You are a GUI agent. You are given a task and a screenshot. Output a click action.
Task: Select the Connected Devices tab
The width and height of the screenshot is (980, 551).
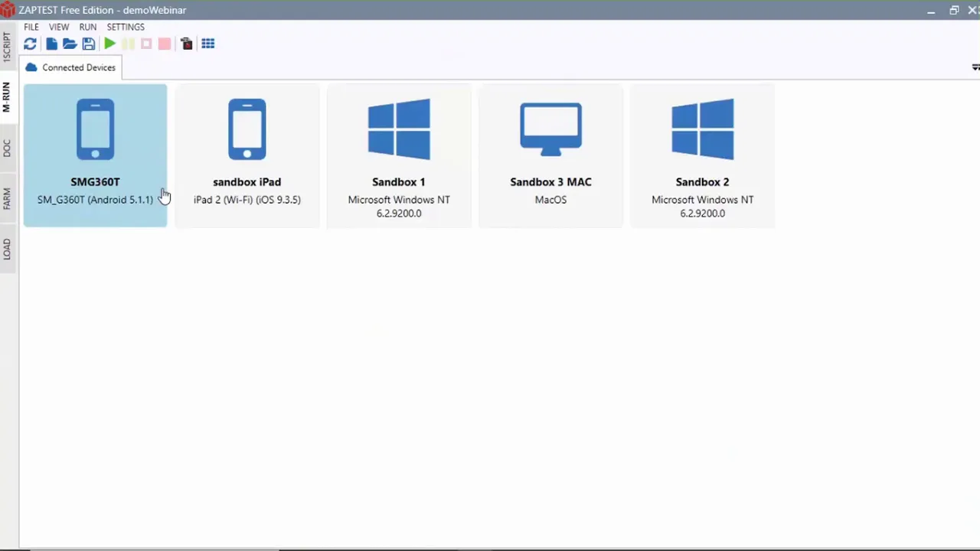coord(70,67)
